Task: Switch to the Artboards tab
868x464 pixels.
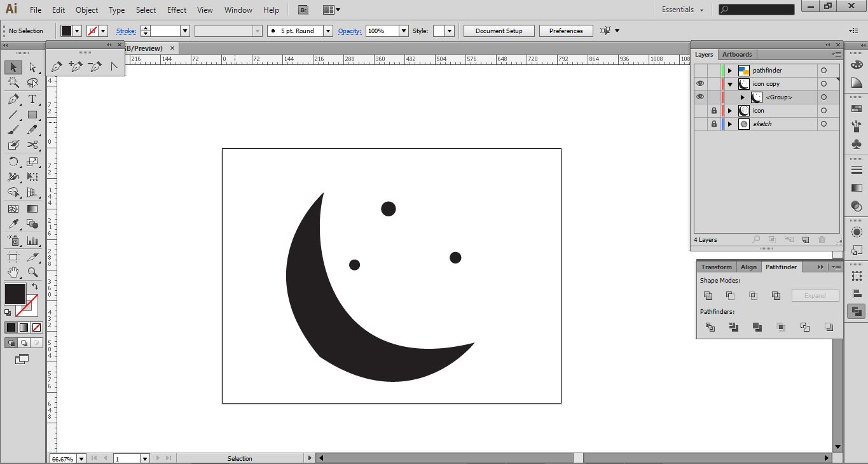Action: point(737,55)
